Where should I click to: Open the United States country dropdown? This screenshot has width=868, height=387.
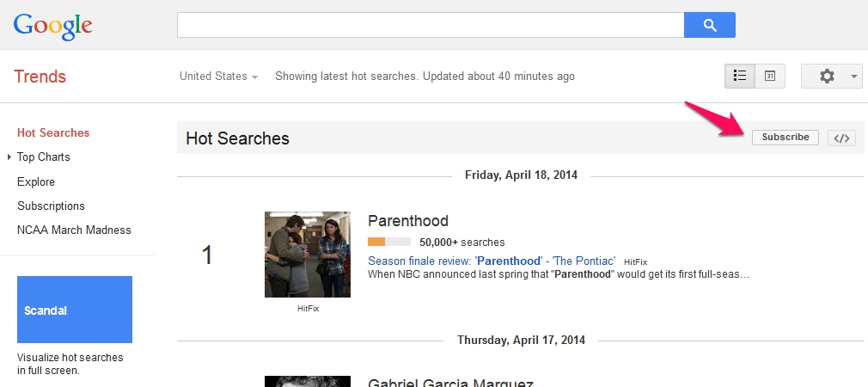tap(218, 77)
